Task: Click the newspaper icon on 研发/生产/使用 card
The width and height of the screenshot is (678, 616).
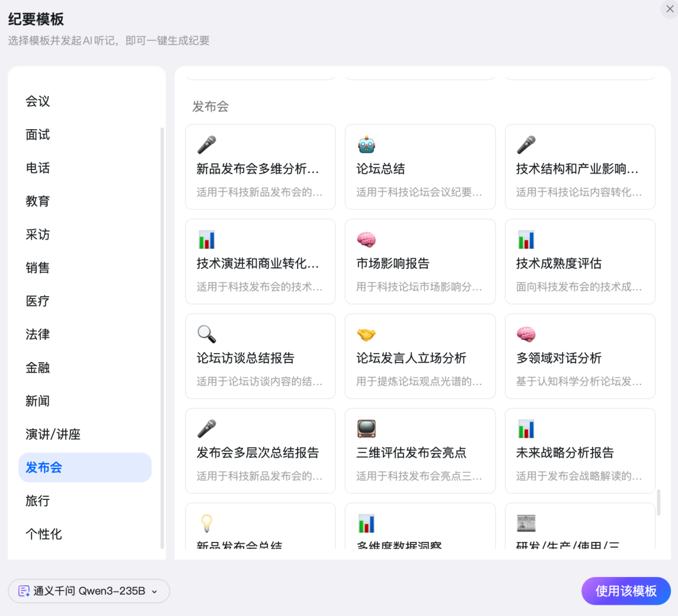Action: 525,523
